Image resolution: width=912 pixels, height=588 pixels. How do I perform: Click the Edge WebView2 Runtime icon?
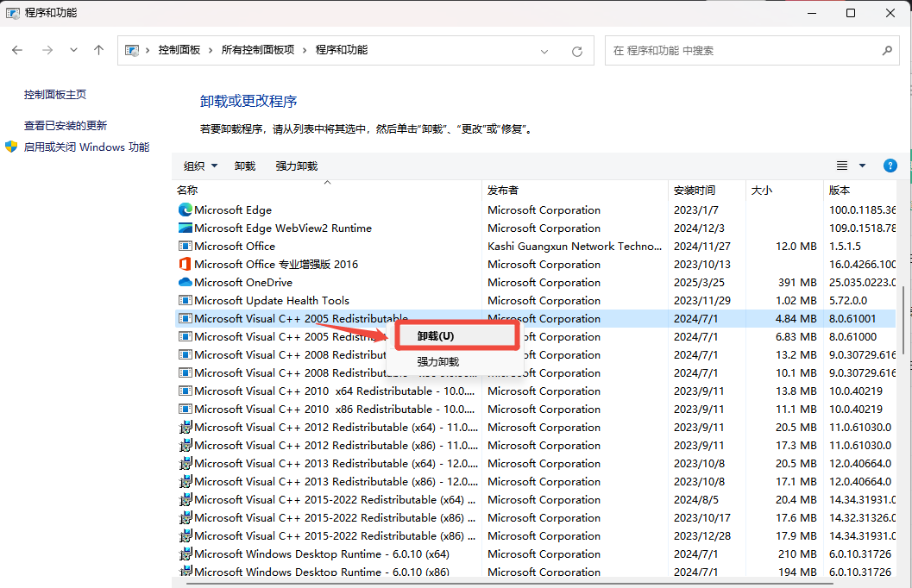tap(185, 228)
